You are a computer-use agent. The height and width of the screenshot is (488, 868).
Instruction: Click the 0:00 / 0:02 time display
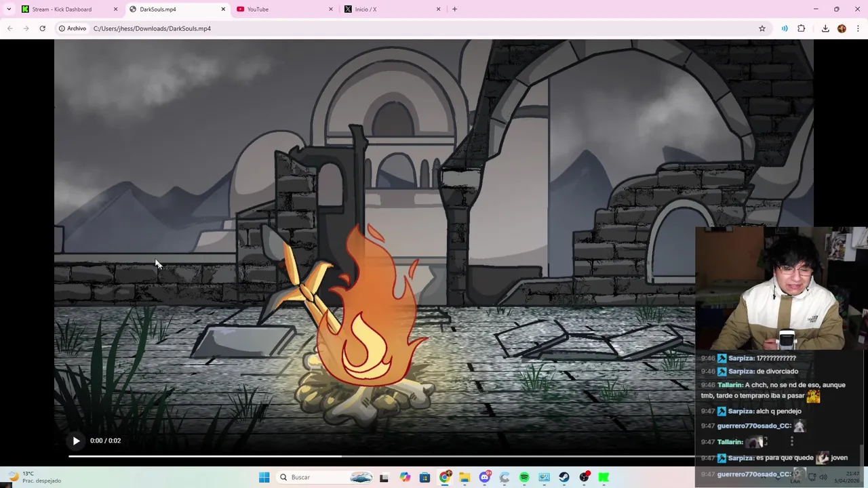coord(105,441)
